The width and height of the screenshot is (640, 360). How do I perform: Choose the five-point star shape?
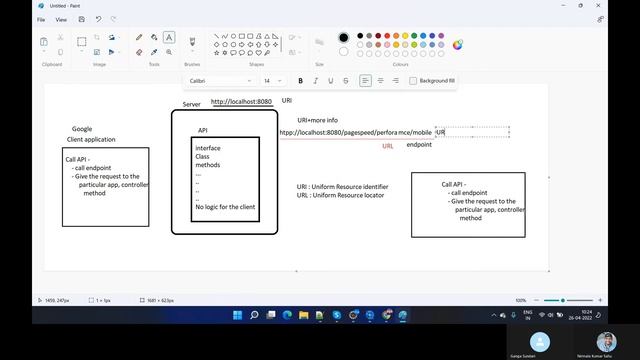tap(216, 53)
